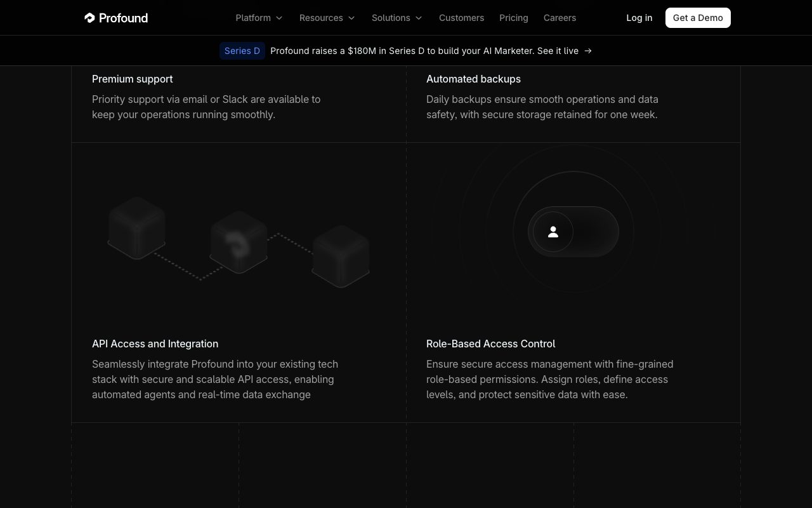Click the Get a Demo button
This screenshot has height=508, width=812.
(698, 18)
